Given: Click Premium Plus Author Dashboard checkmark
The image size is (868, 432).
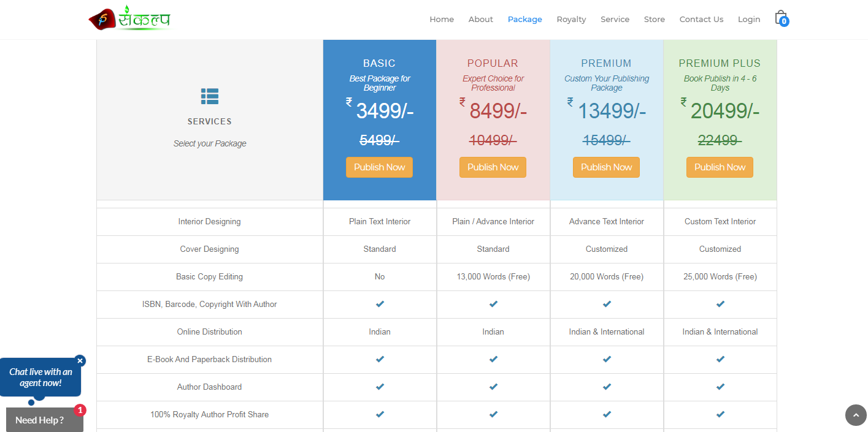Looking at the screenshot, I should tap(720, 387).
